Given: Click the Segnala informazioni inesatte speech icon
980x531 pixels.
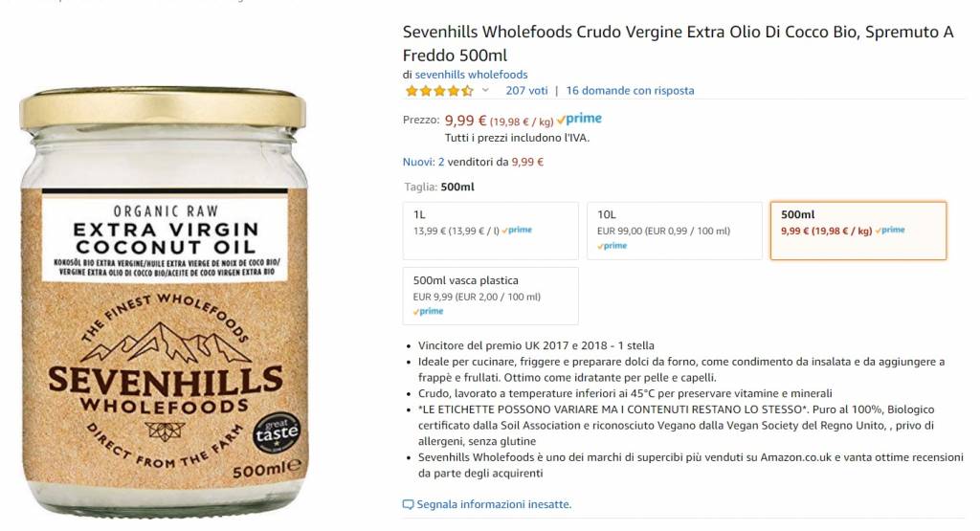Looking at the screenshot, I should click(x=408, y=505).
